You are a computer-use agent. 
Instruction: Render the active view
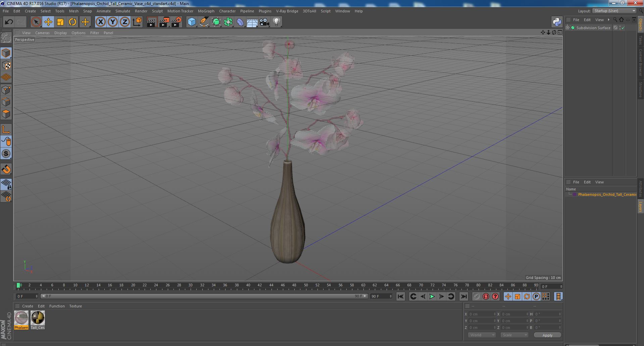(x=152, y=22)
